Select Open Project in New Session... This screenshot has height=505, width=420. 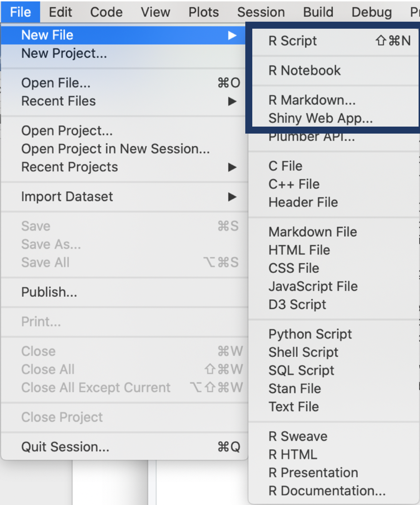(x=115, y=149)
